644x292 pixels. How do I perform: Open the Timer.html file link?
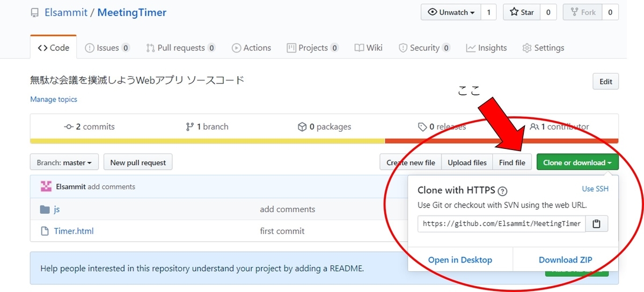[x=74, y=231]
